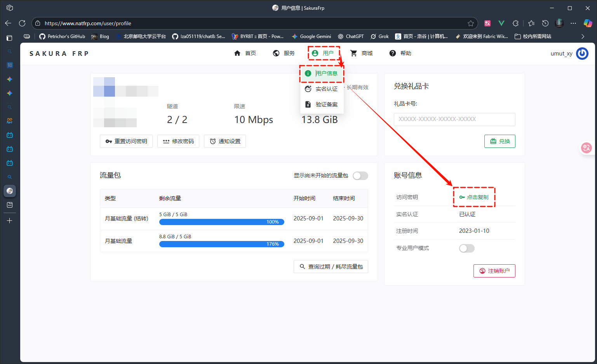Open the ChatGPT bookmark

pos(351,36)
